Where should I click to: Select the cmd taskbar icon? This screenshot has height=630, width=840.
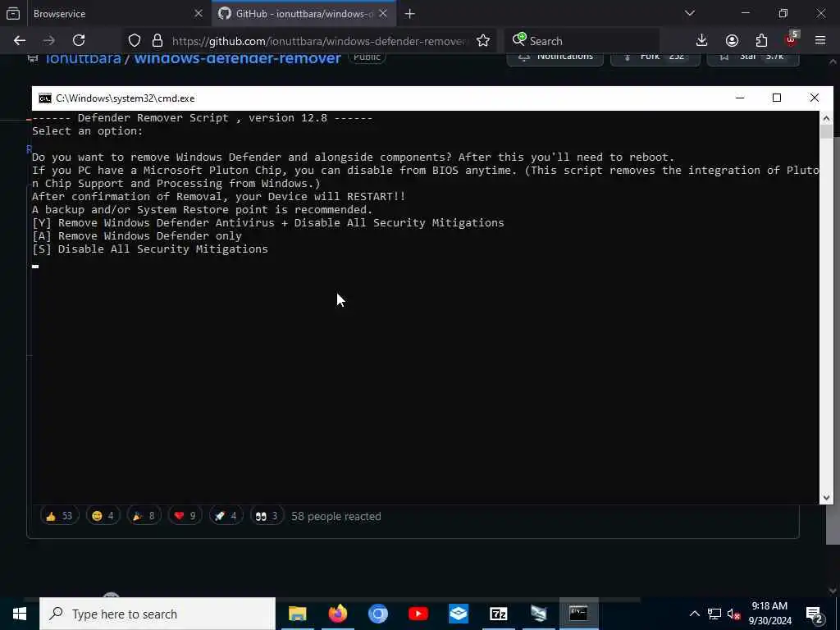tap(578, 614)
